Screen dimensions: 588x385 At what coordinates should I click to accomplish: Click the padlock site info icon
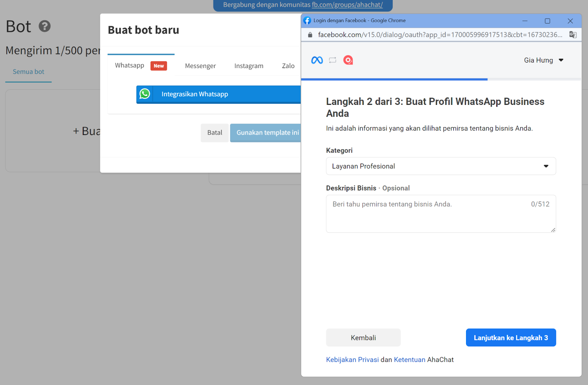(310, 35)
